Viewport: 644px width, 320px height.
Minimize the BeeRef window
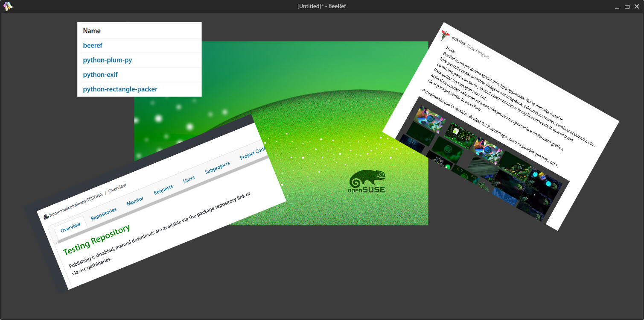pos(617,6)
